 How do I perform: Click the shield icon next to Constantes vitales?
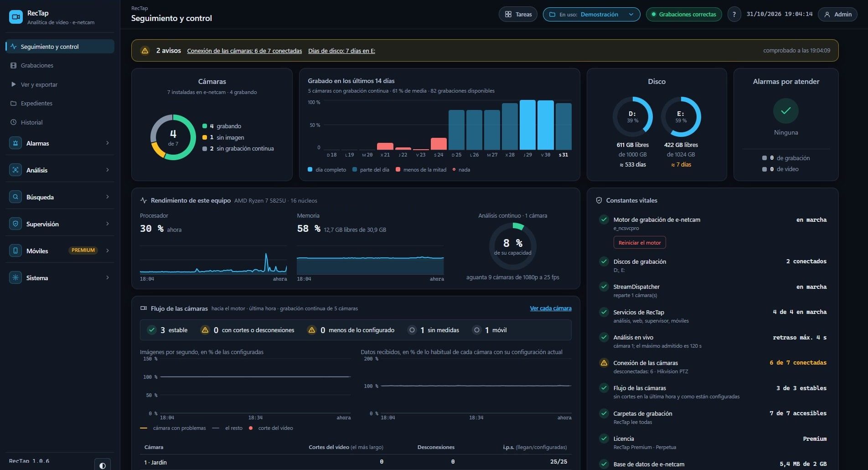599,200
